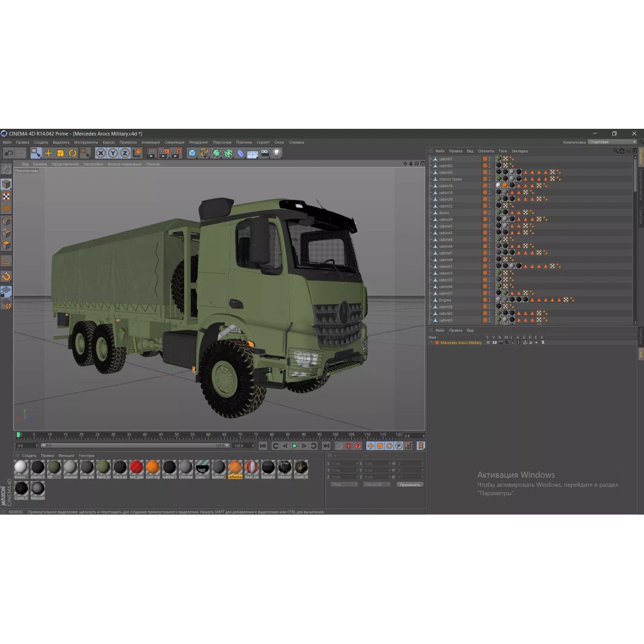Toggle Z axis lock
Image resolution: width=644 pixels, height=644 pixels.
(125, 153)
